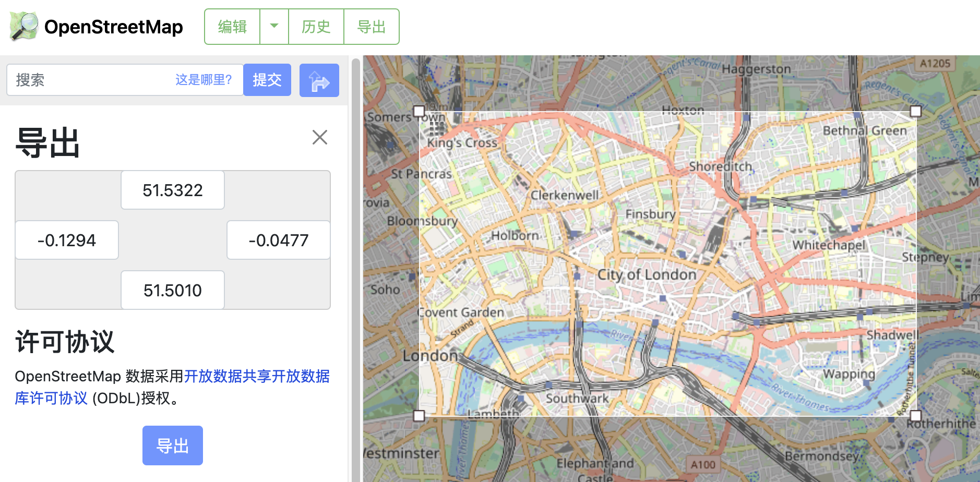
Task: Click the Holborn map label
Action: (x=515, y=236)
